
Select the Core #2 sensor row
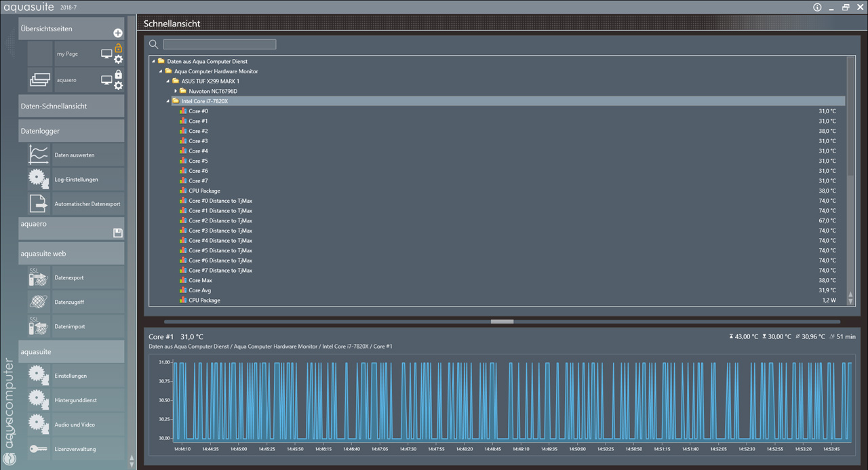[x=508, y=131]
